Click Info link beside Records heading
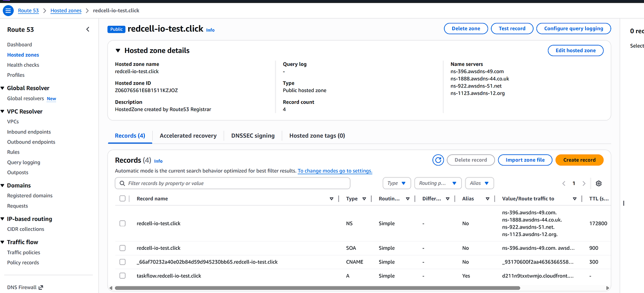The height and width of the screenshot is (293, 644). pos(158,161)
